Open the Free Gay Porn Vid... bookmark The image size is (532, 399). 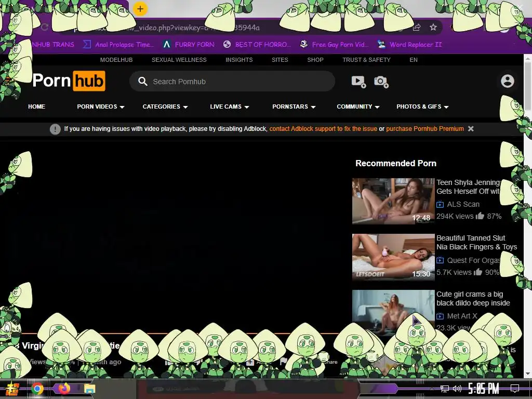(335, 45)
